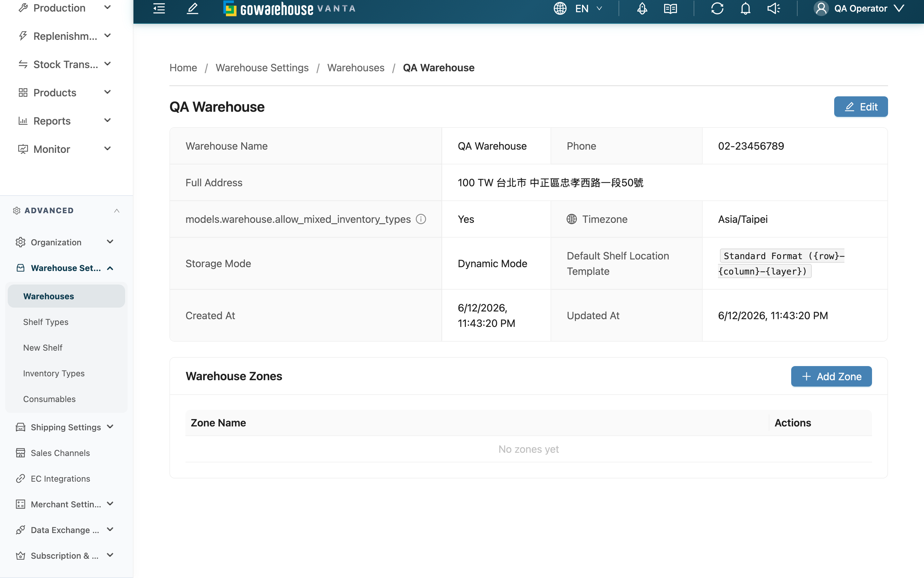The width and height of the screenshot is (924, 578).
Task: Click the Subscription crown icon
Action: (21, 556)
